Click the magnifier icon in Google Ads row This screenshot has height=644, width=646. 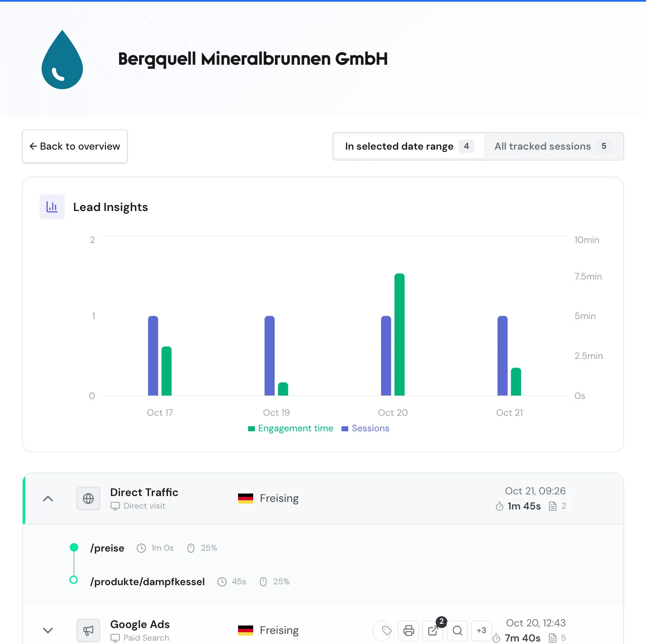click(x=457, y=631)
